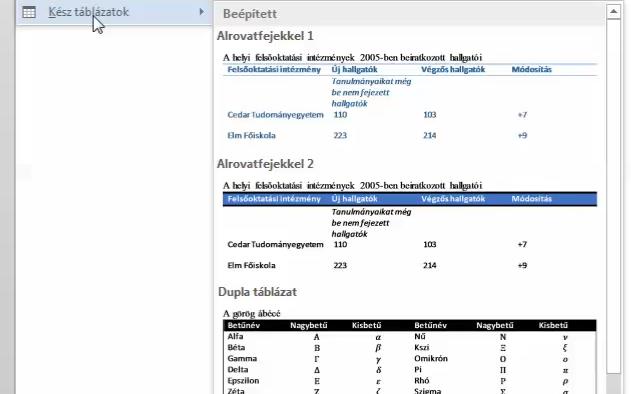Click the A görög ábécé caption
Viewport: 631px width, 394px height.
[x=252, y=314]
